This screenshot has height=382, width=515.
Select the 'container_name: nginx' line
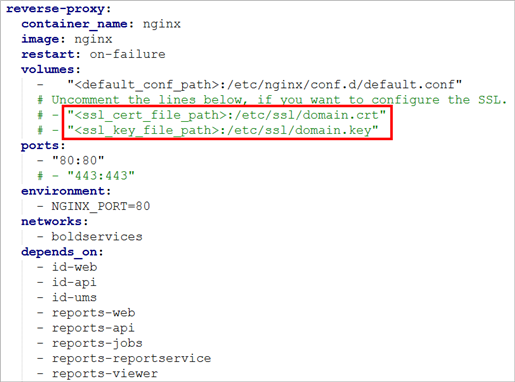(101, 24)
